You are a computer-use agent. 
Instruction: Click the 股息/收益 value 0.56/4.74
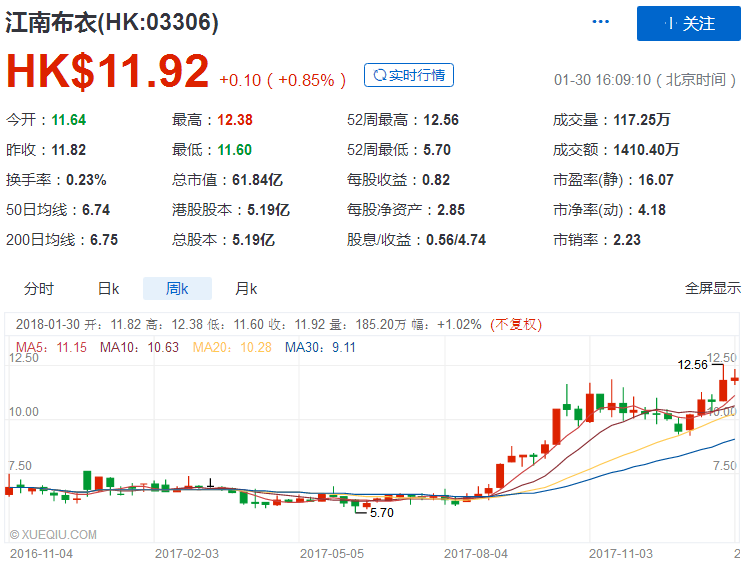456,240
